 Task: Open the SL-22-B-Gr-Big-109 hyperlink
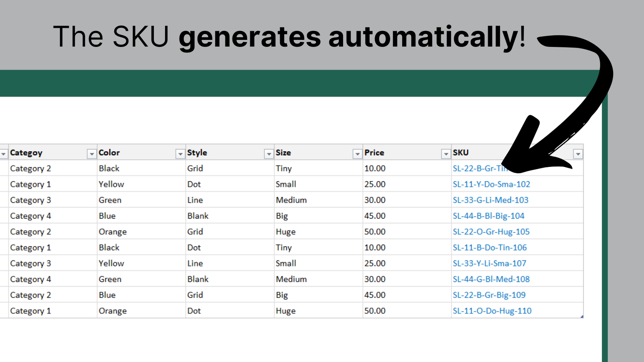coord(489,295)
